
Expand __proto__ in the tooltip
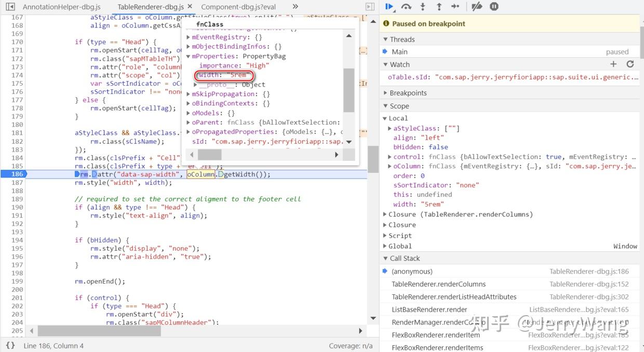point(196,85)
